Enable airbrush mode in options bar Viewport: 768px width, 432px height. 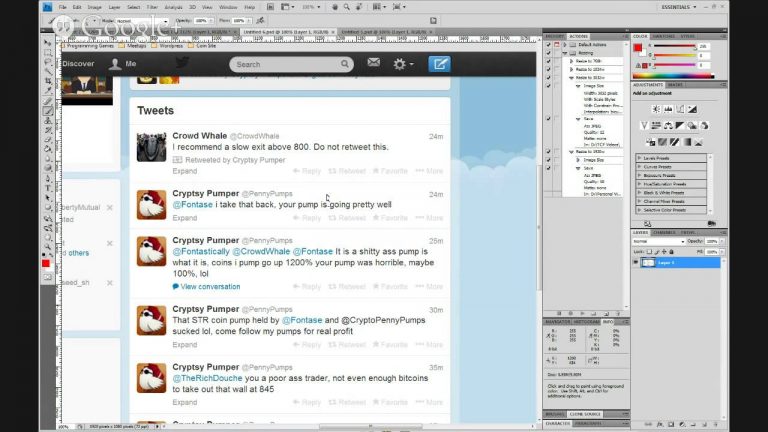pyautogui.click(x=260, y=21)
